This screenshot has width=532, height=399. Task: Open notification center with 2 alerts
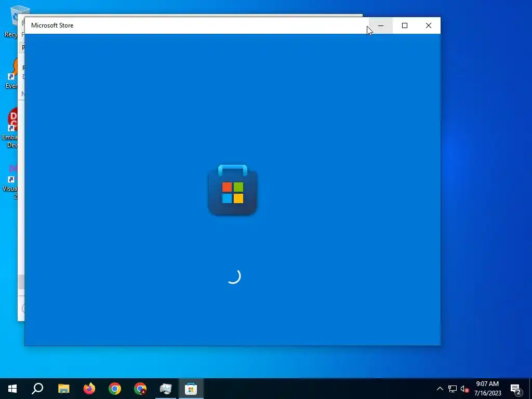click(x=516, y=389)
